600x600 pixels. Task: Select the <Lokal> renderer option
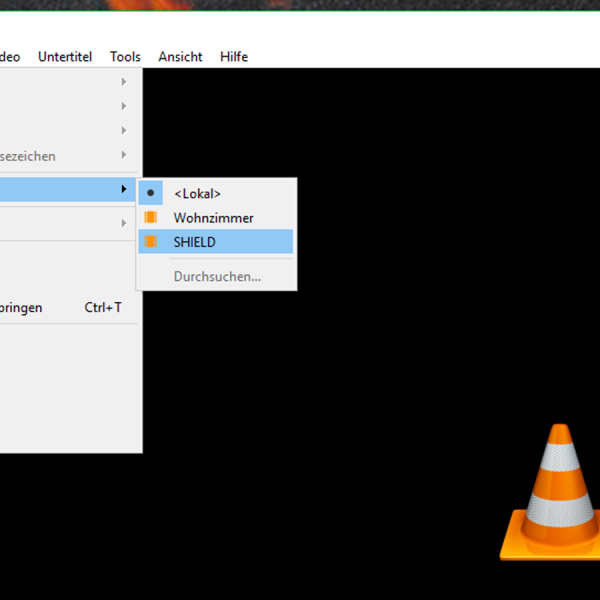(216, 193)
